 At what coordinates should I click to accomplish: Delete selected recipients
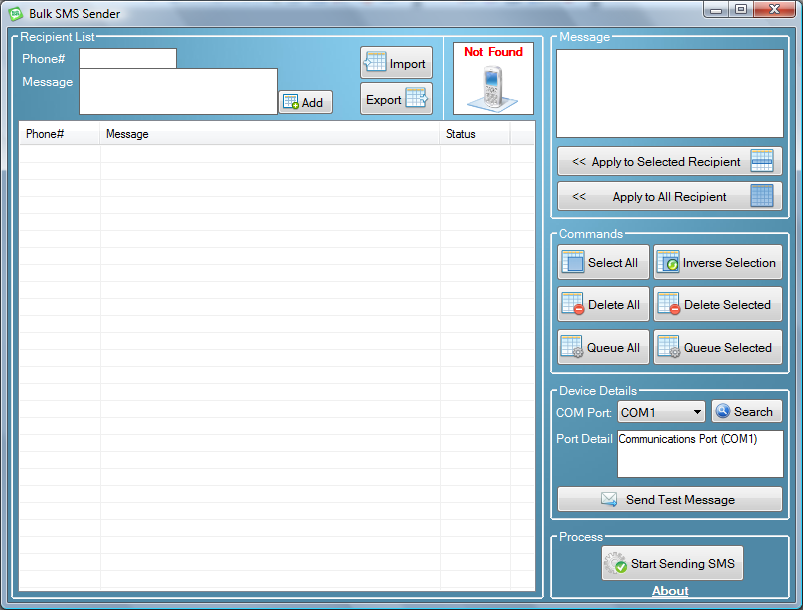(x=717, y=304)
